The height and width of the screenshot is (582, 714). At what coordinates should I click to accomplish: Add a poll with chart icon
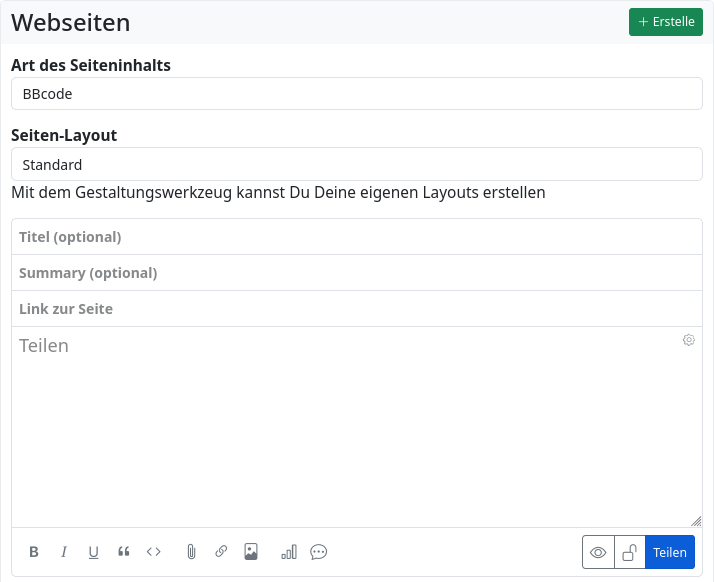(x=289, y=552)
